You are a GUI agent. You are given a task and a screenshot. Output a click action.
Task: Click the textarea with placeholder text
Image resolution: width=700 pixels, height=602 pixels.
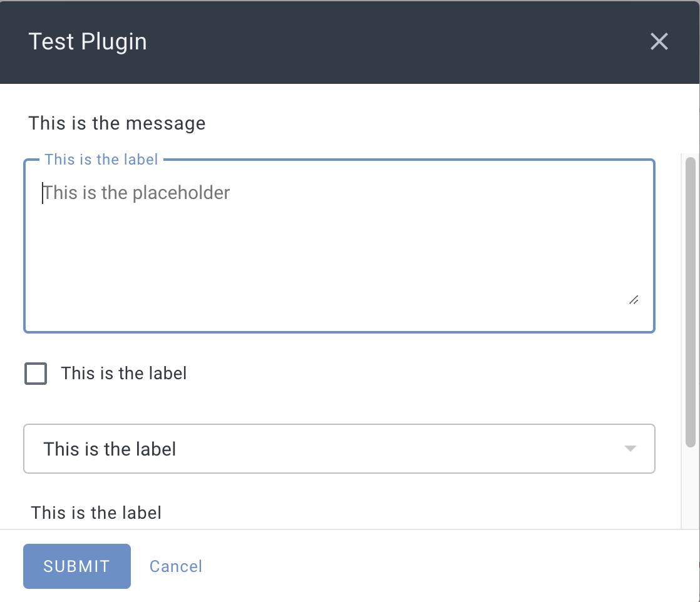tap(339, 246)
